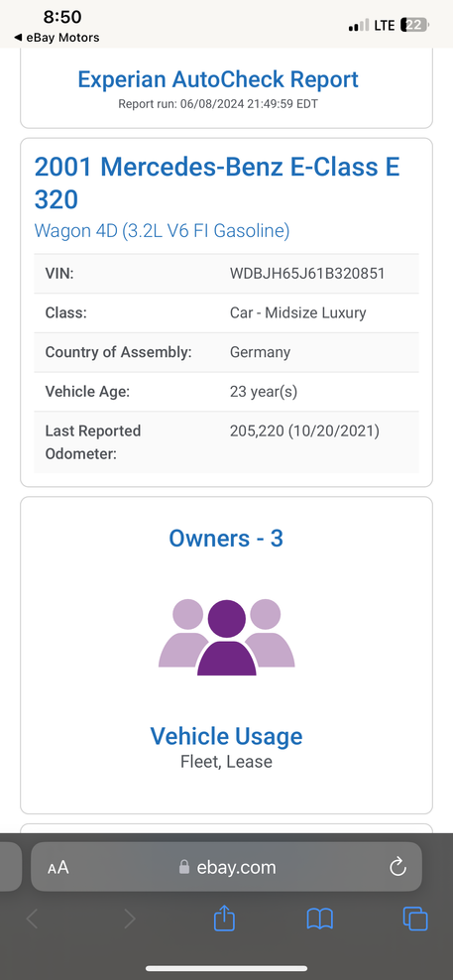The width and height of the screenshot is (453, 980).
Task: Tap the Safari forward arrow
Action: click(x=129, y=919)
